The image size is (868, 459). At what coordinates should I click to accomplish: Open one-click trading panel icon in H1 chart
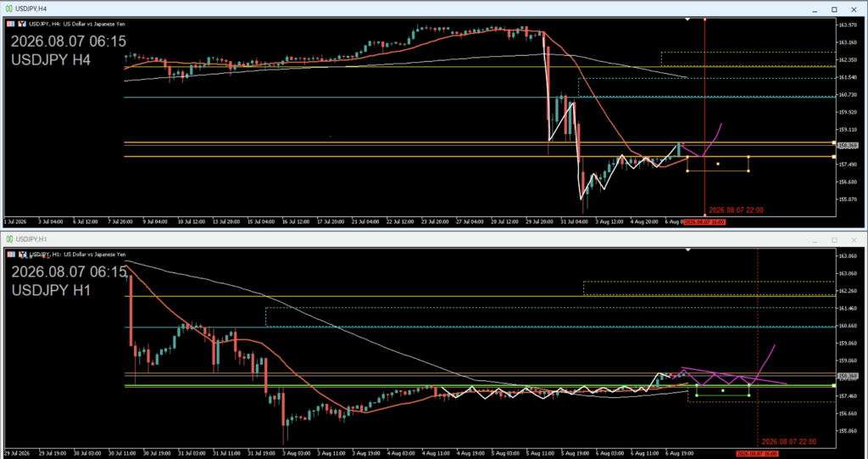point(11,255)
